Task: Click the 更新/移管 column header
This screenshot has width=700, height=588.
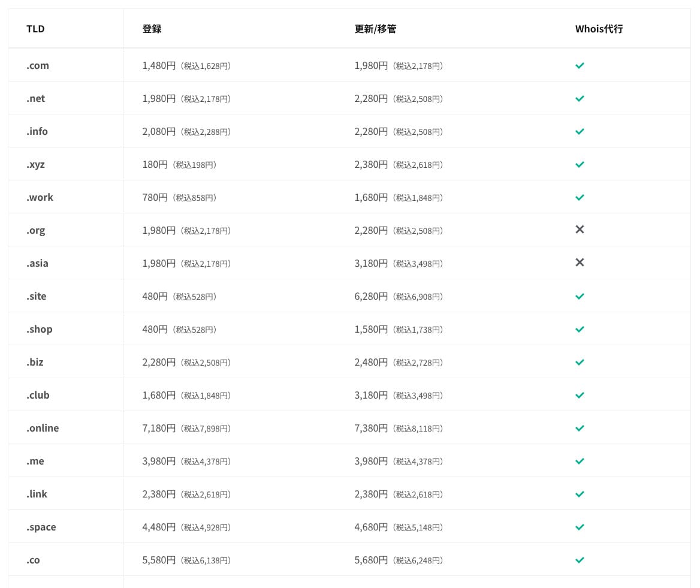Action: click(375, 29)
